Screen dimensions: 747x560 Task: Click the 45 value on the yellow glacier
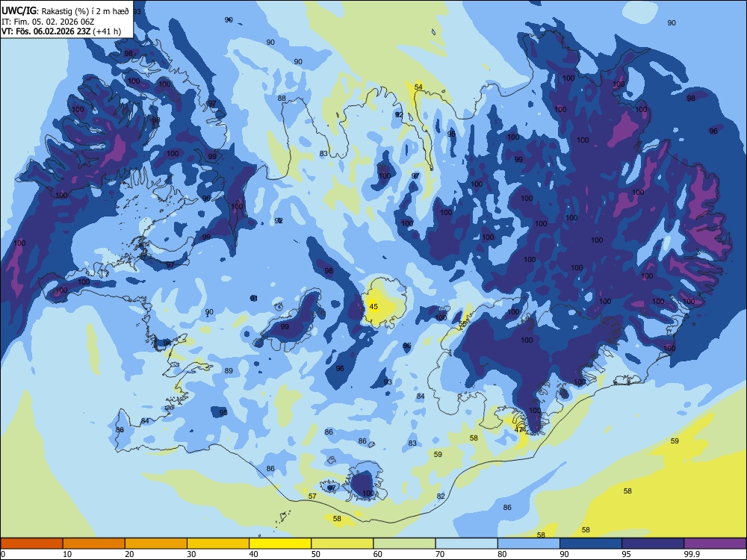coord(373,307)
